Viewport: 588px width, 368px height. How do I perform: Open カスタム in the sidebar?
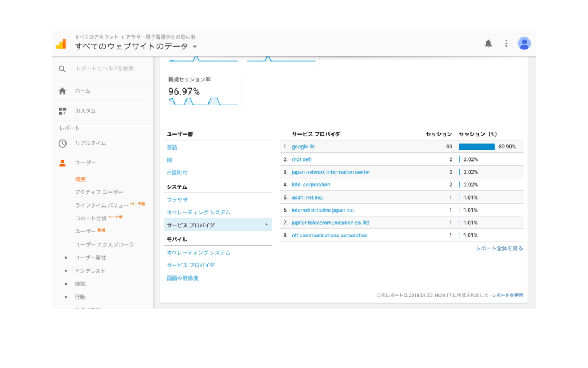coord(85,111)
